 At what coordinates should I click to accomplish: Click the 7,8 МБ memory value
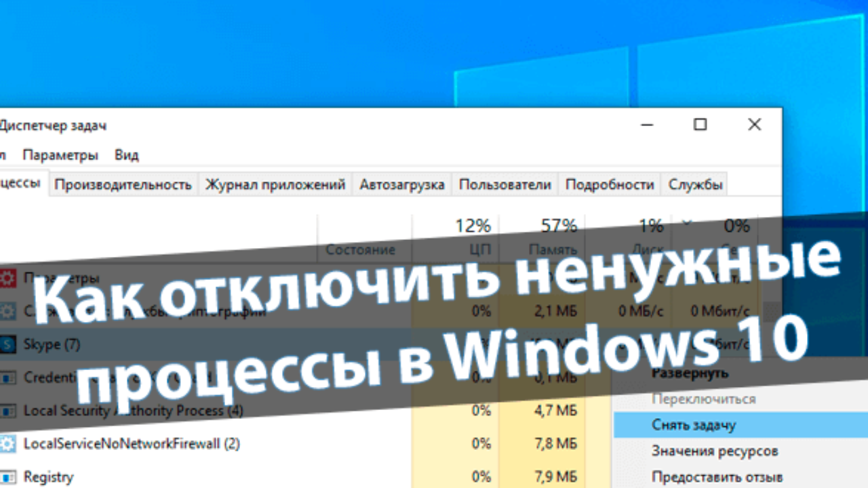pyautogui.click(x=555, y=444)
